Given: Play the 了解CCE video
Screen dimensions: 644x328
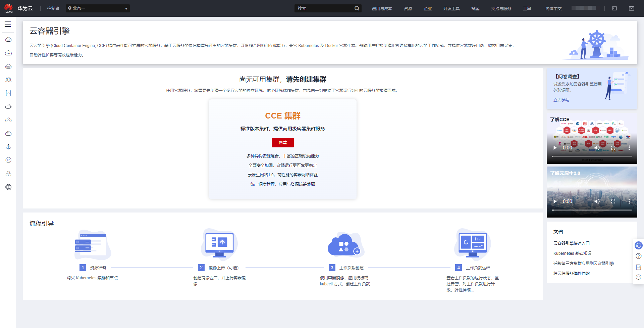Looking at the screenshot, I should (555, 148).
